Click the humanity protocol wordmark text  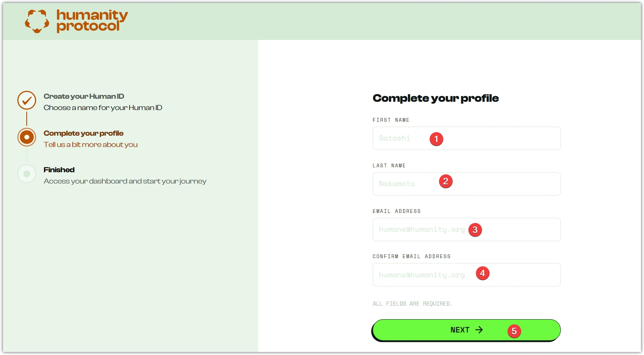click(x=92, y=21)
